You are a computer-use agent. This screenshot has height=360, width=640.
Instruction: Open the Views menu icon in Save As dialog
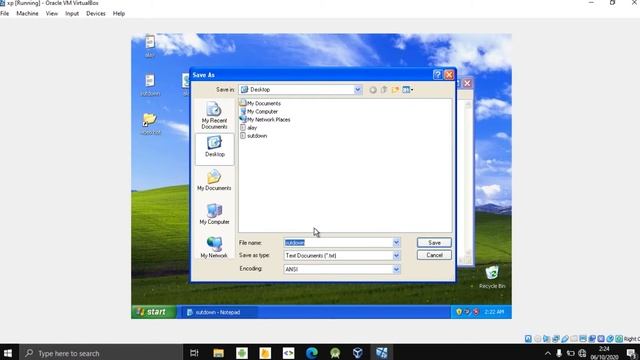point(407,90)
